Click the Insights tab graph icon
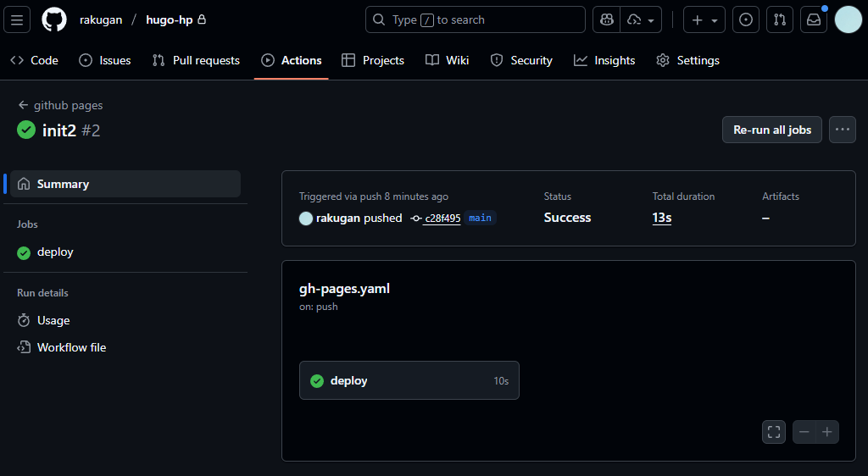 tap(580, 60)
